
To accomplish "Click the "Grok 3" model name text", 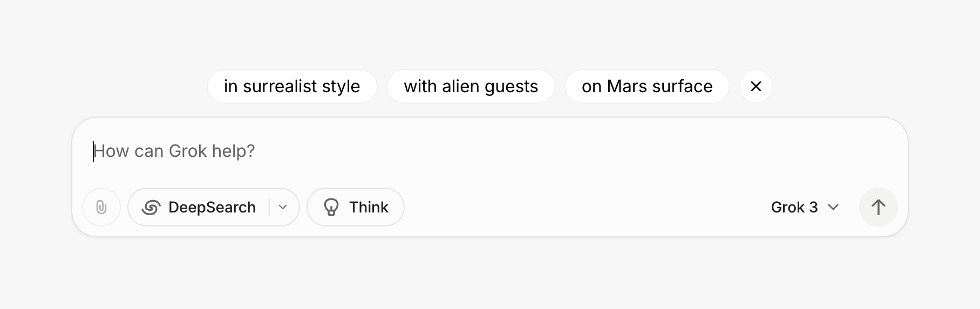I will tap(794, 207).
